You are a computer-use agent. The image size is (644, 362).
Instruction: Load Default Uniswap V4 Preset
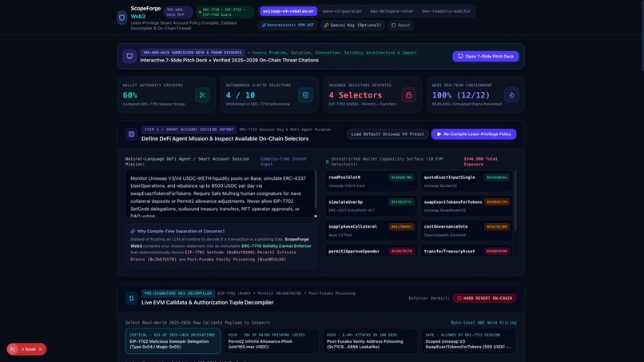tap(388, 134)
